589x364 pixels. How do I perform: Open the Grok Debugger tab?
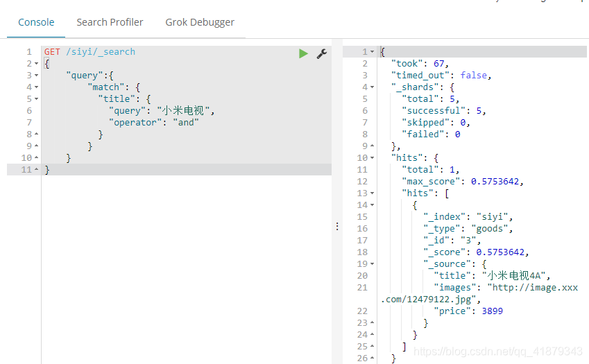pyautogui.click(x=200, y=22)
